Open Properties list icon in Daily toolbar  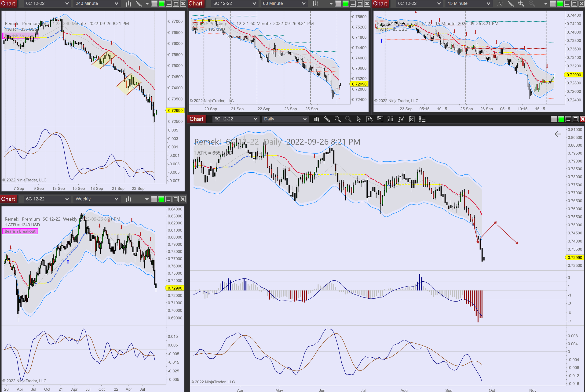tap(422, 119)
